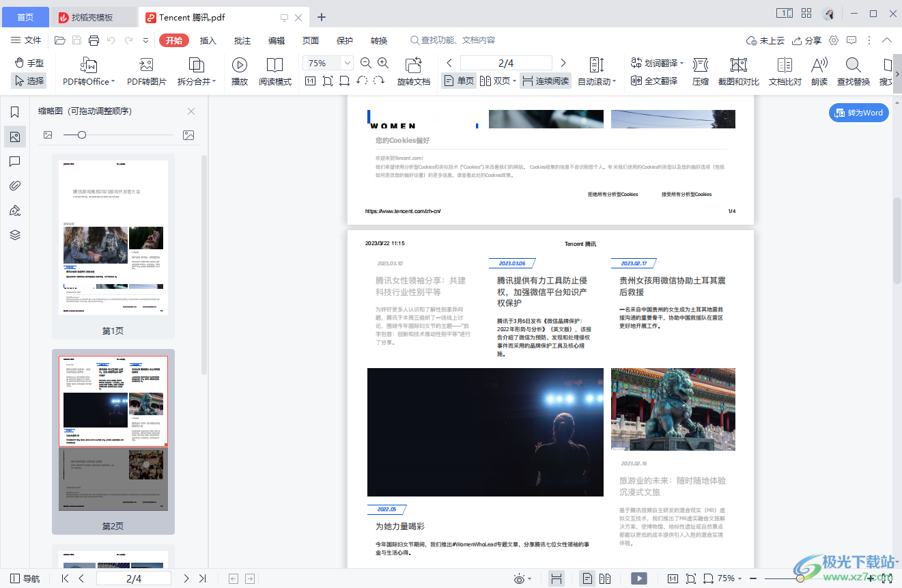Viewport: 902px width, 588px height.
Task: Rotate document using 旋转文档
Action: 413,72
